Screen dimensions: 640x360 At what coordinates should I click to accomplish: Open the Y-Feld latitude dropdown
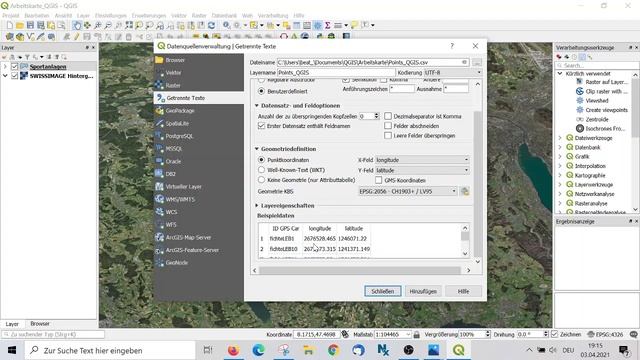[x=422, y=170]
